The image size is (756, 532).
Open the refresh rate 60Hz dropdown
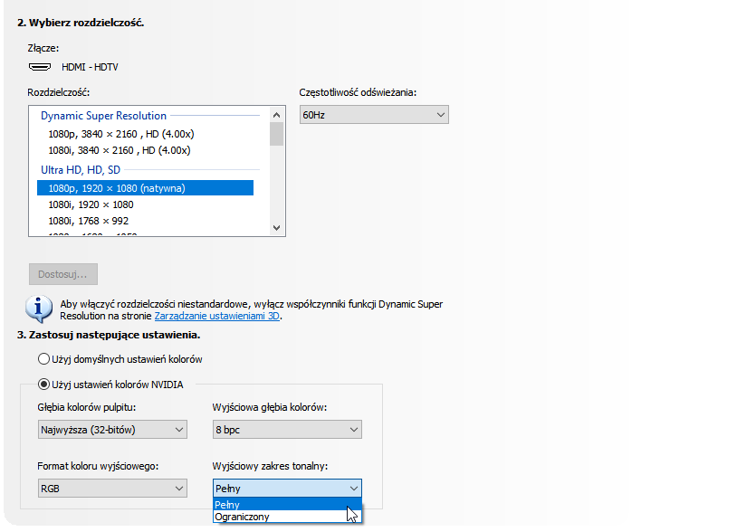pyautogui.click(x=374, y=115)
